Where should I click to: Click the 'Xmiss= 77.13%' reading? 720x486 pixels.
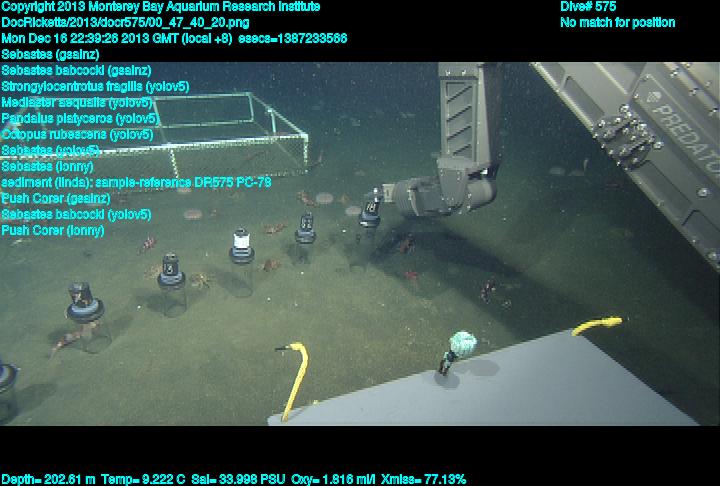(x=423, y=480)
